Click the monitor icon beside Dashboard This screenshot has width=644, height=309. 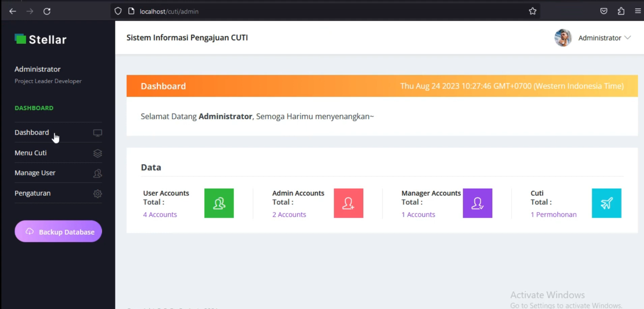tap(98, 133)
